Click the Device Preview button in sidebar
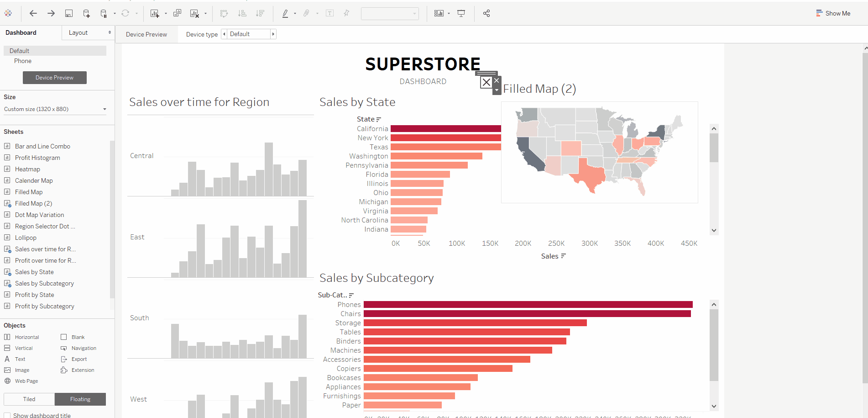The height and width of the screenshot is (418, 868). point(55,78)
